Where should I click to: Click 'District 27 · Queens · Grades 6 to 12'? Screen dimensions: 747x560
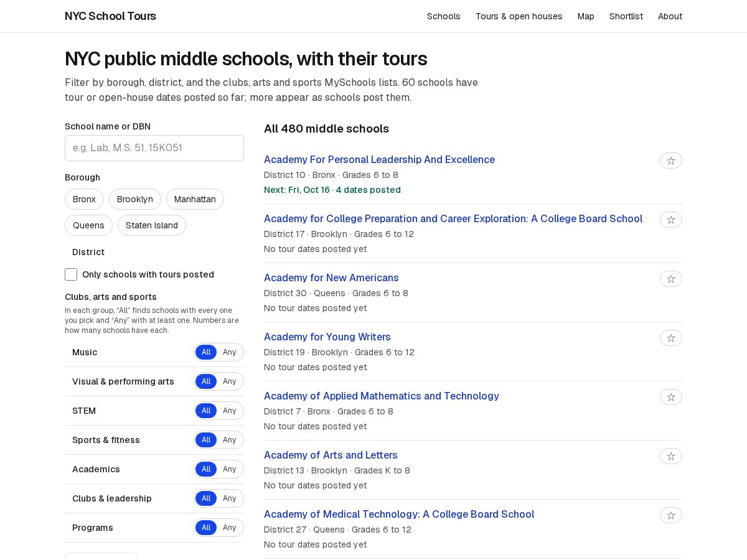[337, 530]
